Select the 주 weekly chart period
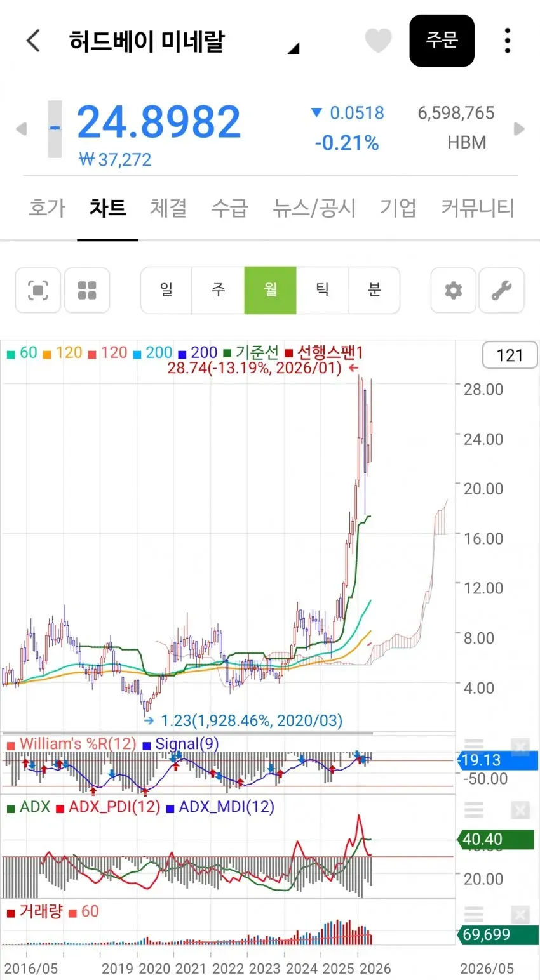This screenshot has width=540, height=980. tap(219, 290)
